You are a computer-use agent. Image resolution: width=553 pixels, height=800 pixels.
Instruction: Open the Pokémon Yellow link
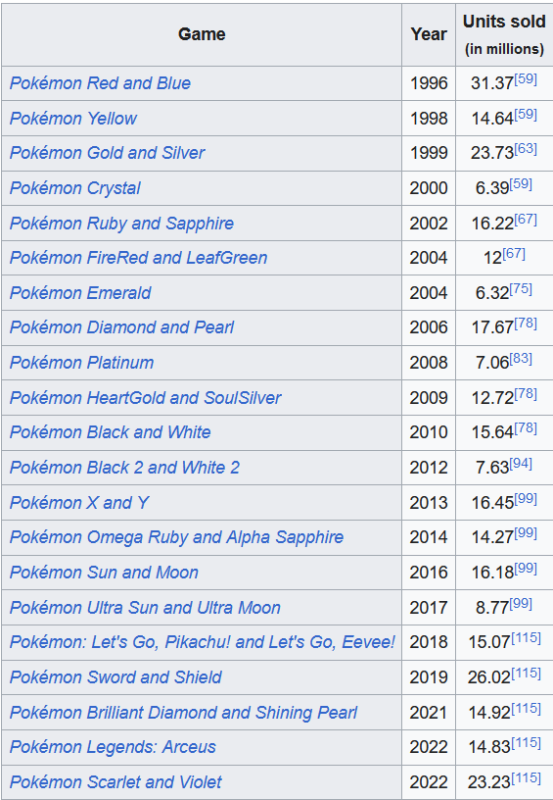point(73,118)
